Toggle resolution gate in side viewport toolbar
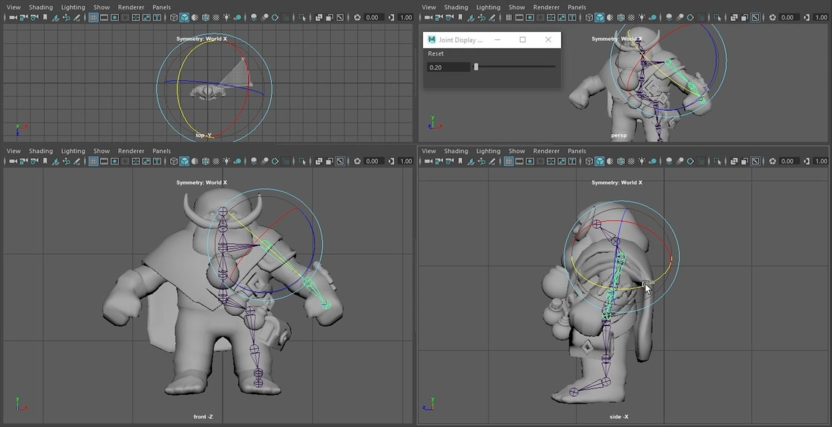 point(530,161)
